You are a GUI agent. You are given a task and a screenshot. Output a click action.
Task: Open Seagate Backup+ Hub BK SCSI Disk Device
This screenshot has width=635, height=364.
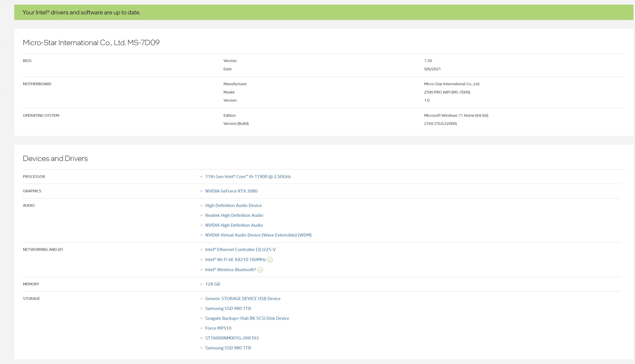[x=247, y=318]
